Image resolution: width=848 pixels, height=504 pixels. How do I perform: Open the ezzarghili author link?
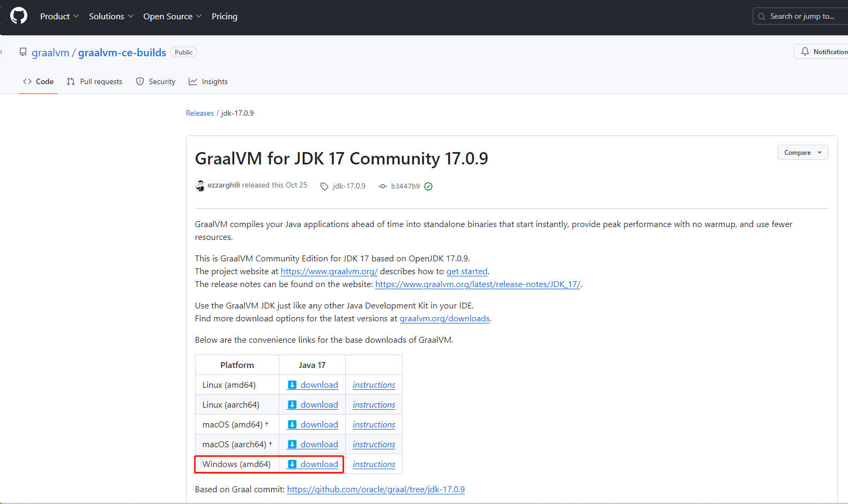pos(224,185)
